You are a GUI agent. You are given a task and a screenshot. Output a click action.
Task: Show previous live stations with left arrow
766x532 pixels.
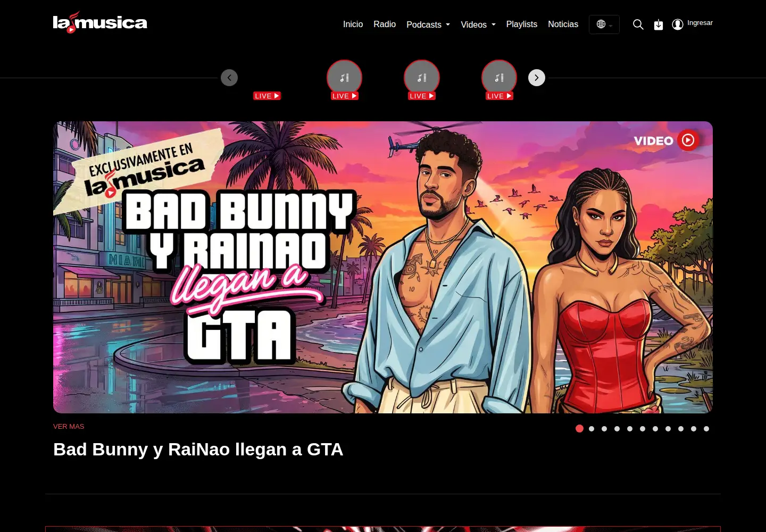pyautogui.click(x=229, y=78)
